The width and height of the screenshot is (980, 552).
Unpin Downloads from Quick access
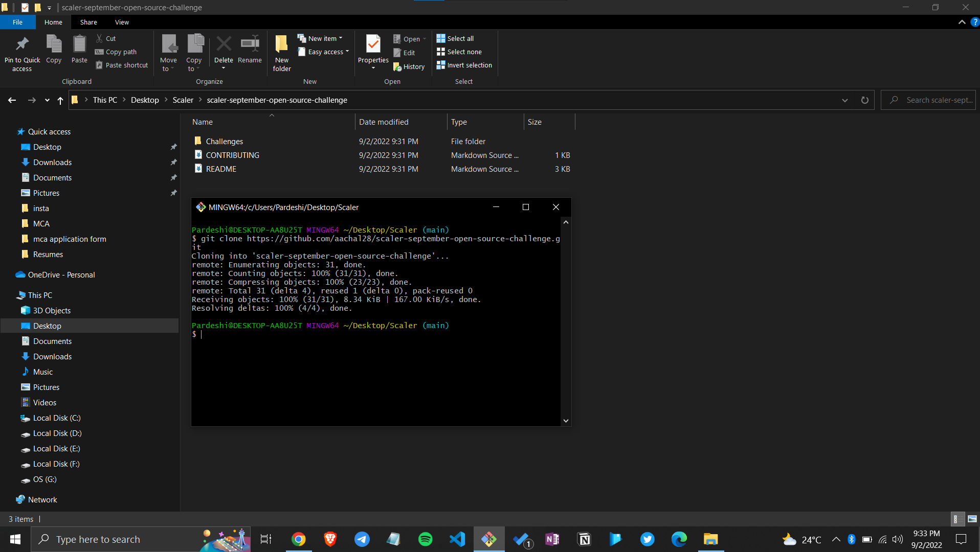click(x=174, y=162)
